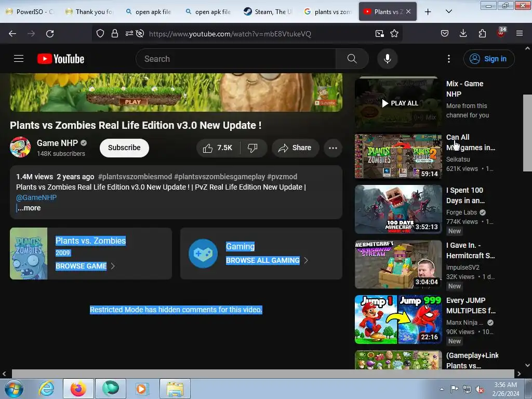Open the clock showing 3:56 AM
The image size is (532, 399).
coord(506,389)
